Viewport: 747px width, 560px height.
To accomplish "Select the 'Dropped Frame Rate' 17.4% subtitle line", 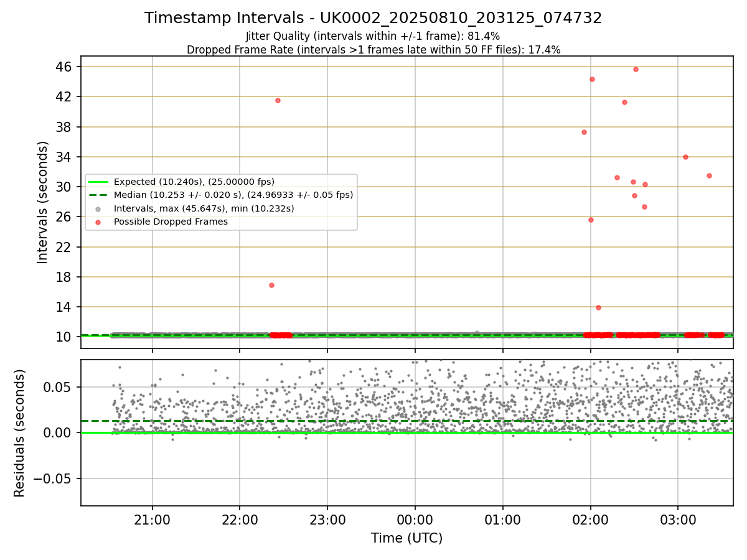I will pos(374,50).
